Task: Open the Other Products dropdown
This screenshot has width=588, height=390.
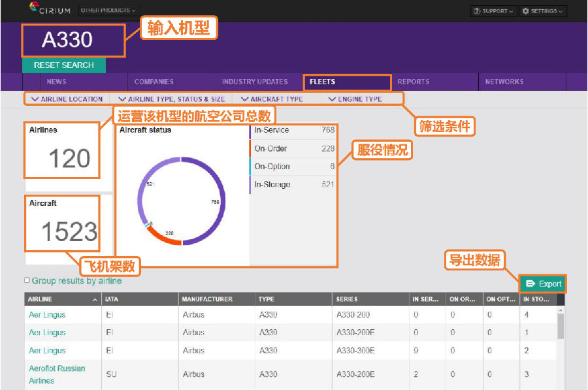Action: coord(108,10)
